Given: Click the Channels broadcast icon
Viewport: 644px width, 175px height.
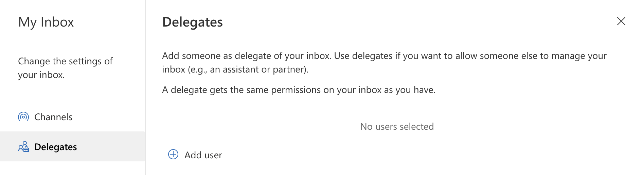Looking at the screenshot, I should 23,117.
